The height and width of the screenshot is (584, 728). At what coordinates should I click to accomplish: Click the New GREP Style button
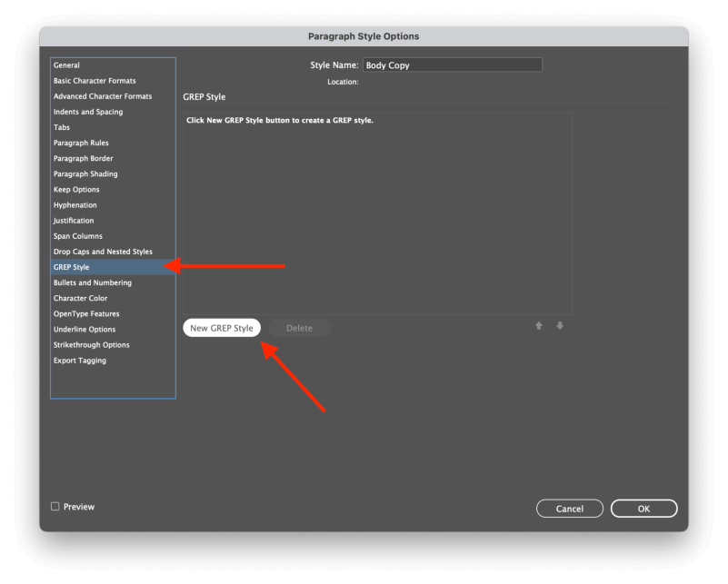click(x=222, y=328)
